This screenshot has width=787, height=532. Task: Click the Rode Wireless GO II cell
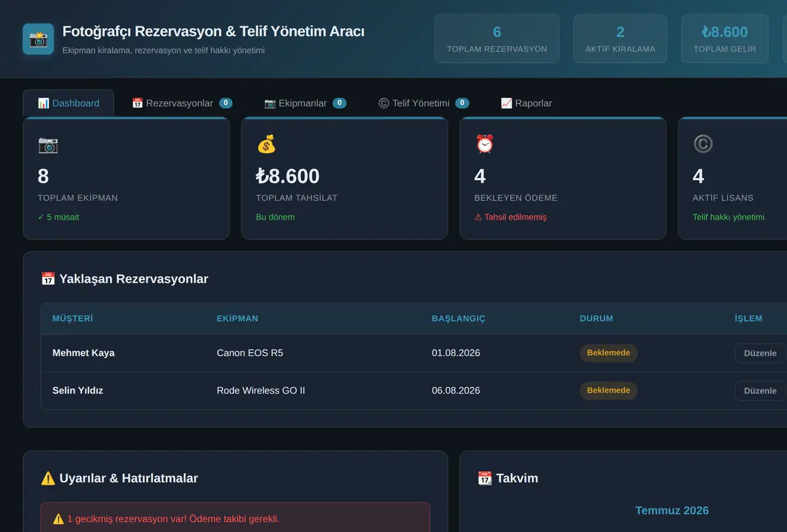261,390
